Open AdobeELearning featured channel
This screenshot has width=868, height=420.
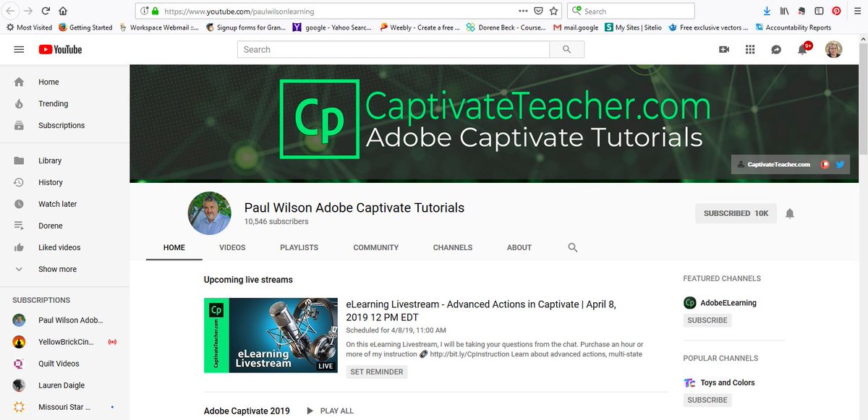(x=720, y=303)
